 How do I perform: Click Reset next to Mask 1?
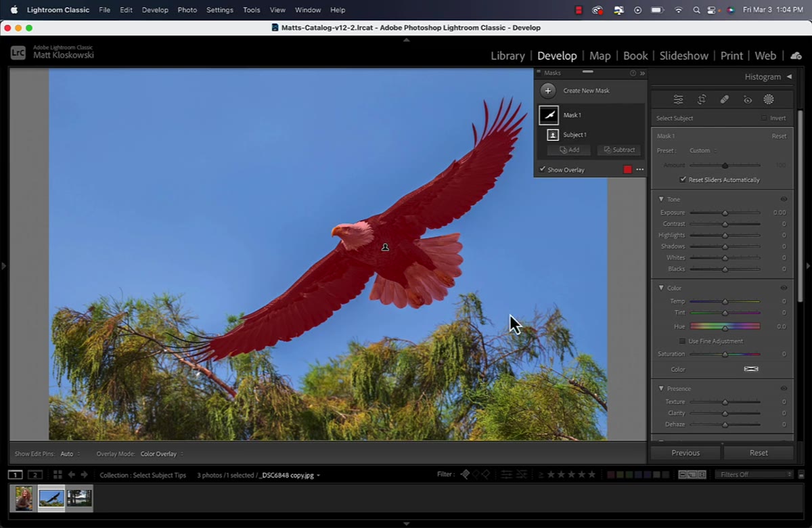point(779,136)
